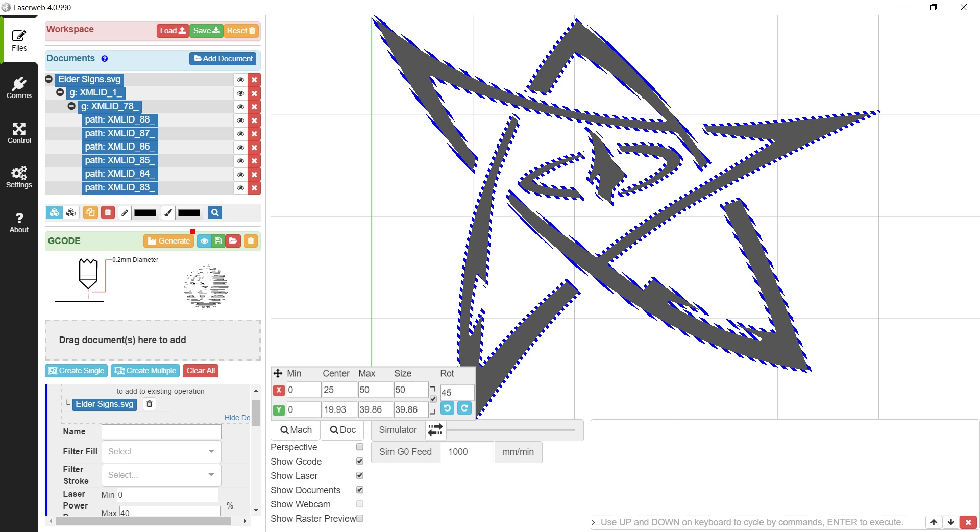The image size is (980, 532).
Task: Remove Elder Signs.svg from operation trash icon
Action: 150,404
